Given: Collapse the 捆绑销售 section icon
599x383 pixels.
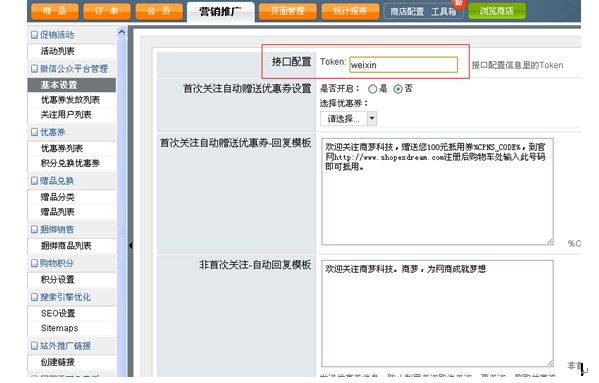Looking at the screenshot, I should pyautogui.click(x=34, y=229).
